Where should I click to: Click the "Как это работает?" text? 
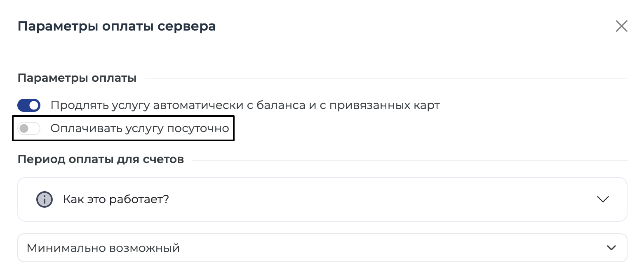[x=116, y=199]
